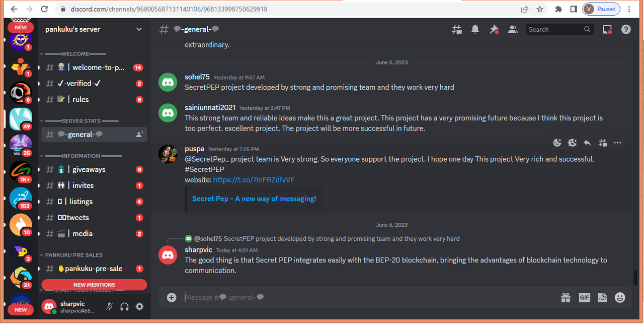The image size is (644, 324).
Task: Open server icon with 9 badge
Action: click(x=21, y=93)
